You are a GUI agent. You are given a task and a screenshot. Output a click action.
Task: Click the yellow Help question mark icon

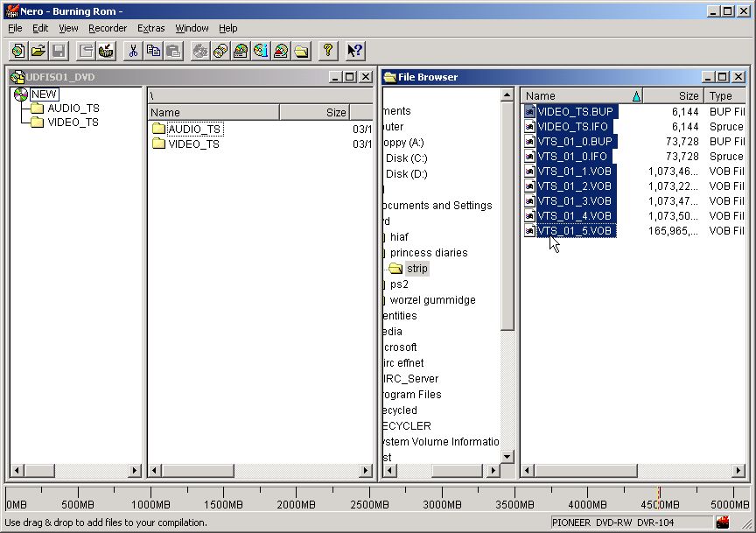point(328,51)
